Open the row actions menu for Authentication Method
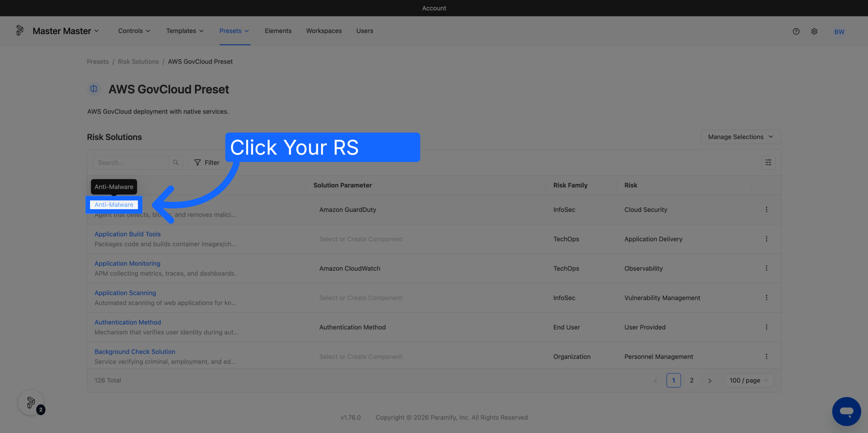Screen dimensions: 868x433 pyautogui.click(x=766, y=327)
